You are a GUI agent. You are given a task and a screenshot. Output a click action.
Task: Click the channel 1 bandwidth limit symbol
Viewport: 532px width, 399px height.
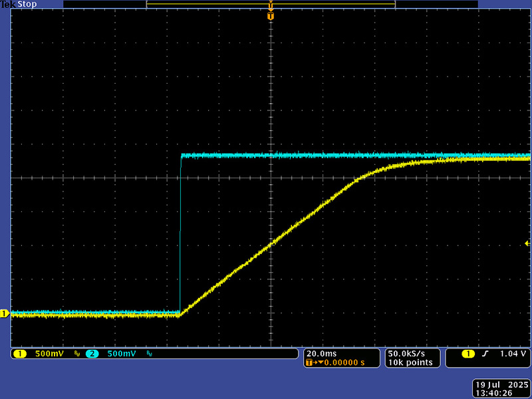point(76,354)
